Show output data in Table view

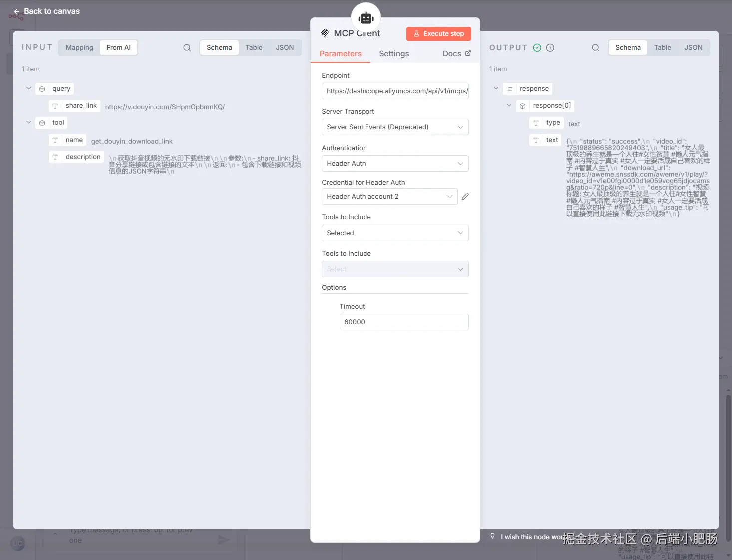pyautogui.click(x=663, y=48)
